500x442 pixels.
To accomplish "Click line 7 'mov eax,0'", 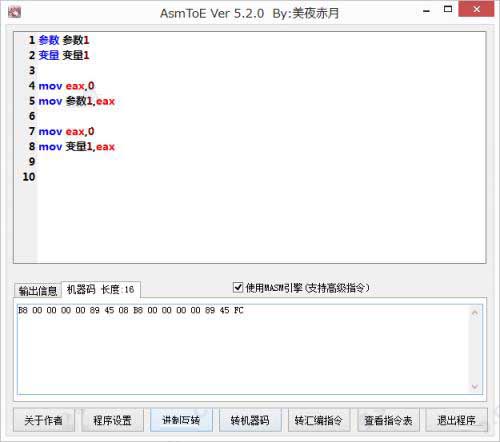I will [x=66, y=132].
